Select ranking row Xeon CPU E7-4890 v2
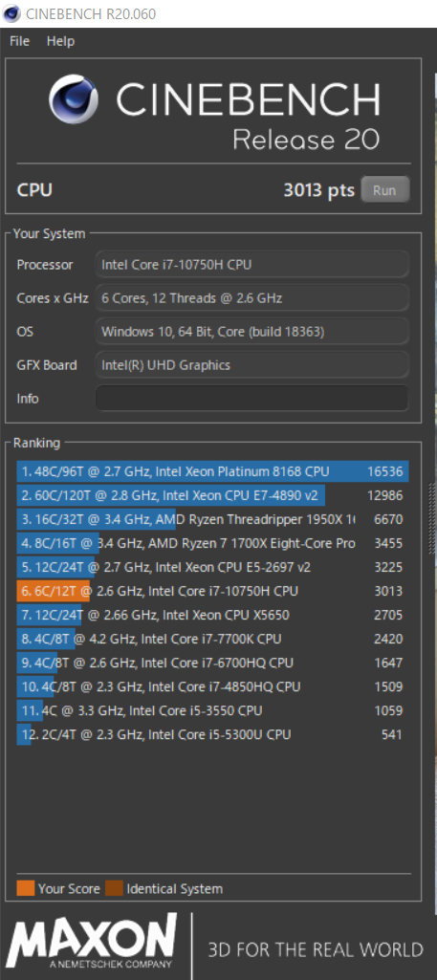 tap(212, 495)
